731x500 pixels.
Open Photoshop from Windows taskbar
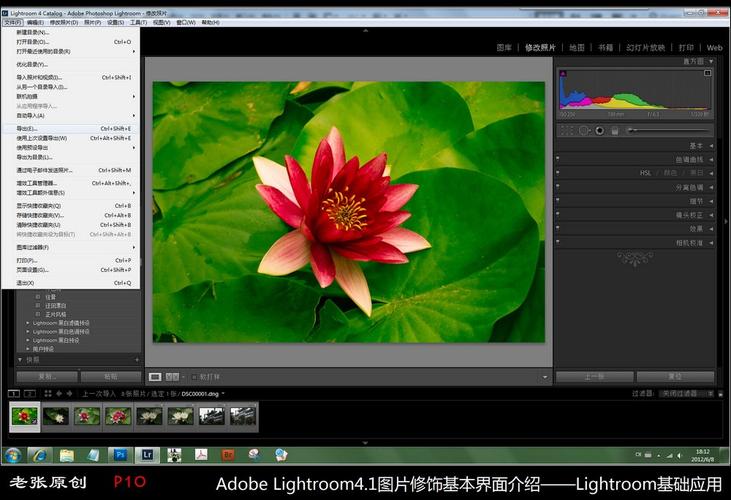tap(121, 455)
